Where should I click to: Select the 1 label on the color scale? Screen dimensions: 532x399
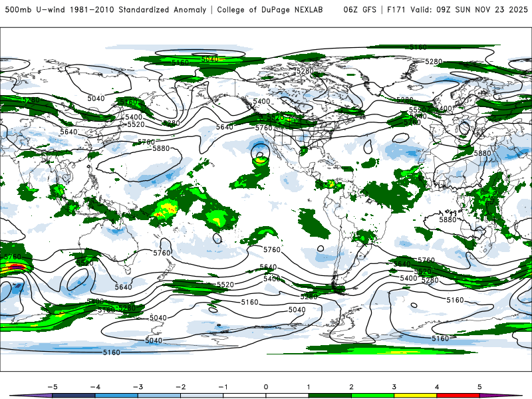[x=309, y=387]
